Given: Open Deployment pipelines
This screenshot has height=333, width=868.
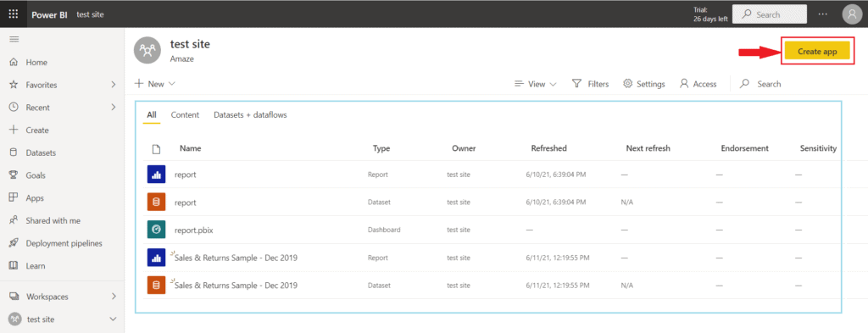Looking at the screenshot, I should click(x=64, y=243).
